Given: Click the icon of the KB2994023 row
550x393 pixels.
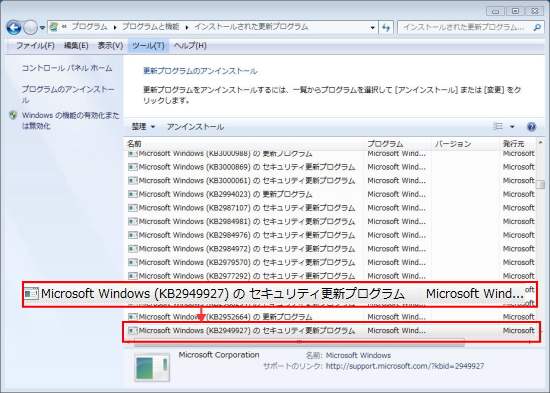Looking at the screenshot, I should (x=133, y=194).
